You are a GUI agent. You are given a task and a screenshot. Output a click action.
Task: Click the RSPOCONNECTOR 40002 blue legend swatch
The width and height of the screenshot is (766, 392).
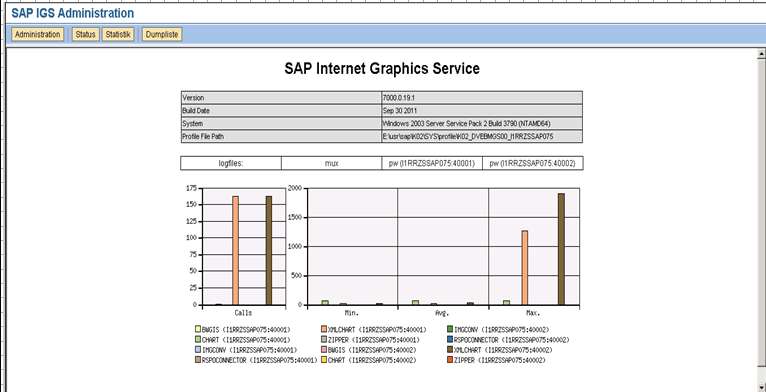(450, 340)
